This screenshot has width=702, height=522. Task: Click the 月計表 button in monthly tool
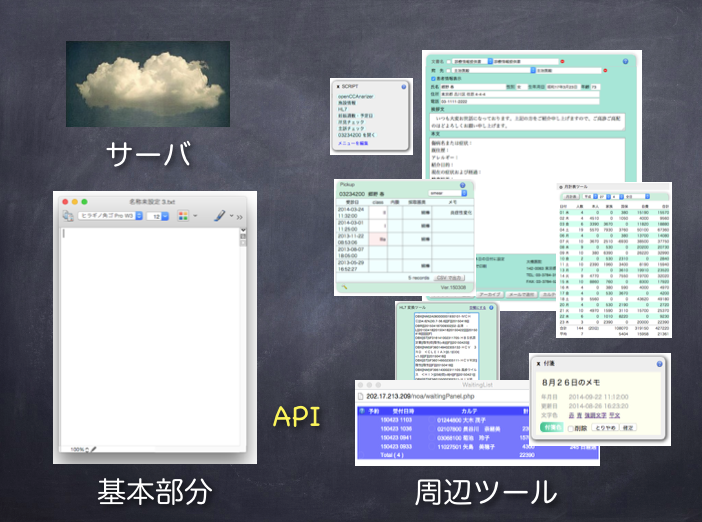pos(570,197)
